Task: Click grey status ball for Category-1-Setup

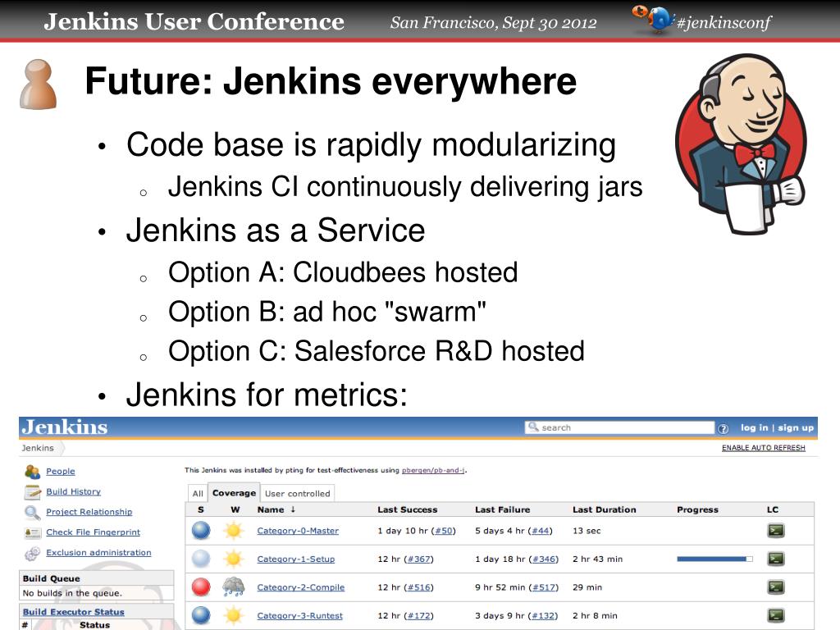Action: click(x=201, y=559)
